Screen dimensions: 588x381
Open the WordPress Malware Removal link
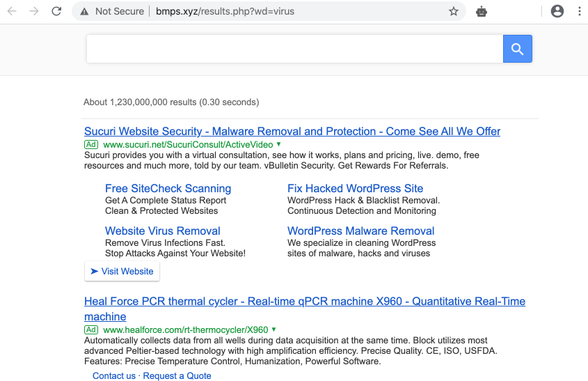click(360, 231)
